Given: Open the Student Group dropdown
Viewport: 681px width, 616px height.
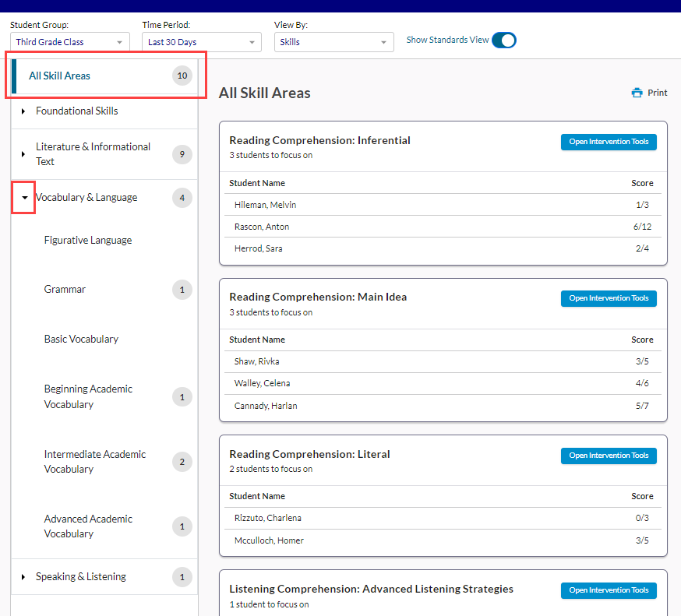Looking at the screenshot, I should pos(70,42).
